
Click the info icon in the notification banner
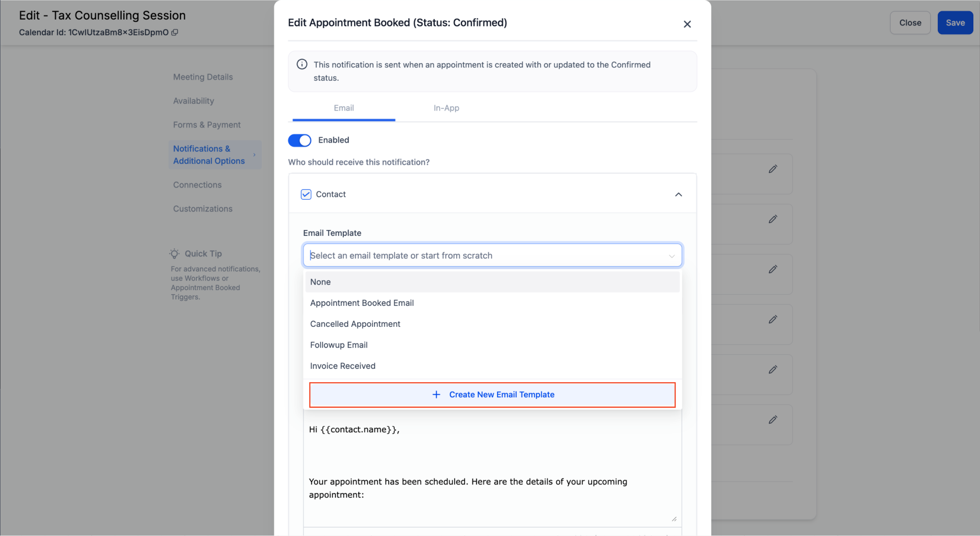(302, 64)
